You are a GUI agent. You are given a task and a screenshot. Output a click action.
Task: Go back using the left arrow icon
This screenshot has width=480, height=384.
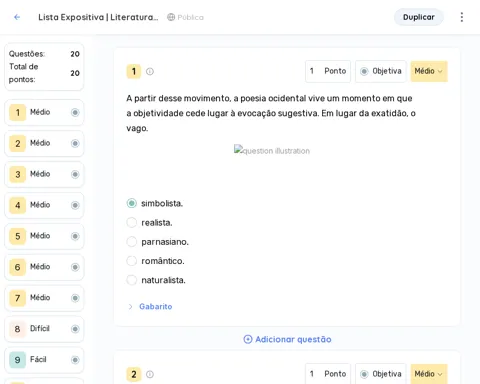click(x=17, y=17)
